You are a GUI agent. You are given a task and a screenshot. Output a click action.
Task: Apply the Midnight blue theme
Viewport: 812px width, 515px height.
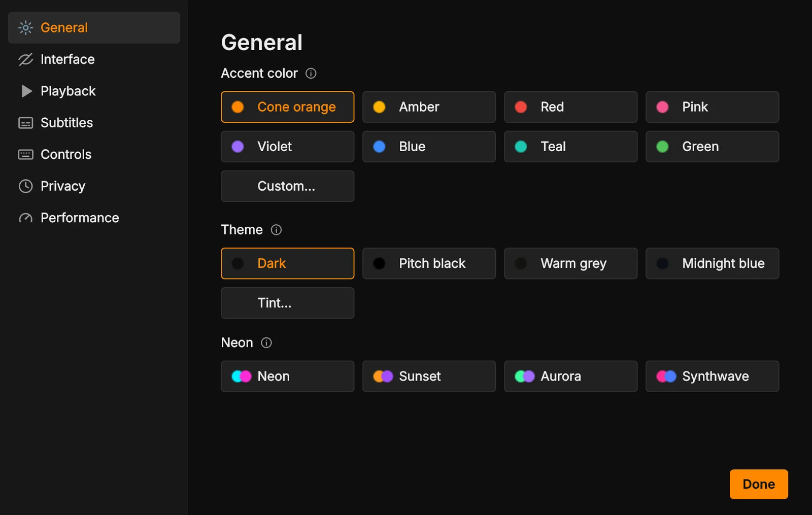click(713, 263)
